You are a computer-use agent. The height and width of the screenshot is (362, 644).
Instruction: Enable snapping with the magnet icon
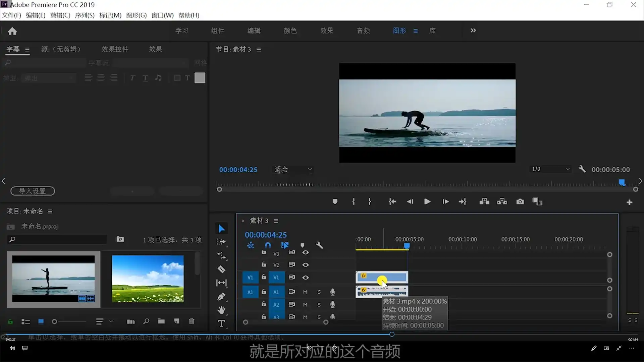[268, 245]
